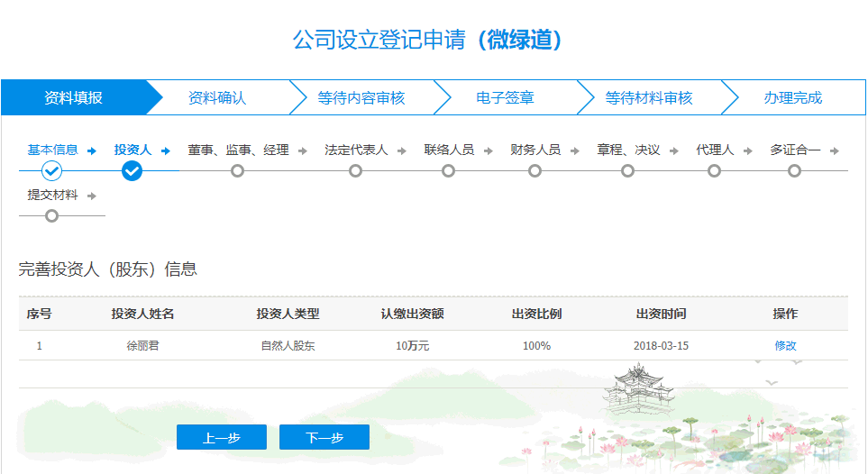868x474 pixels.
Task: Select the 办理完成 stage tab
Action: (792, 97)
